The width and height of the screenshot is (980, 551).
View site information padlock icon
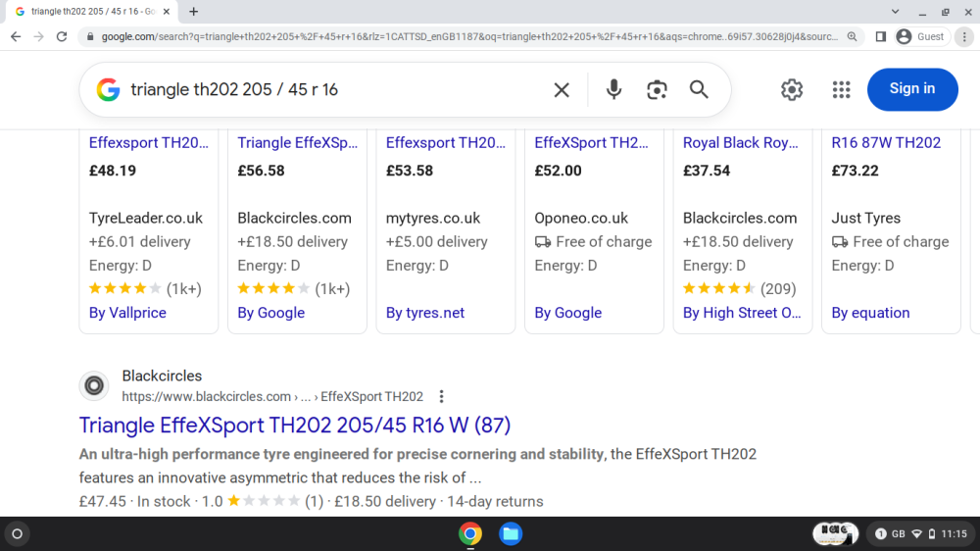[90, 37]
